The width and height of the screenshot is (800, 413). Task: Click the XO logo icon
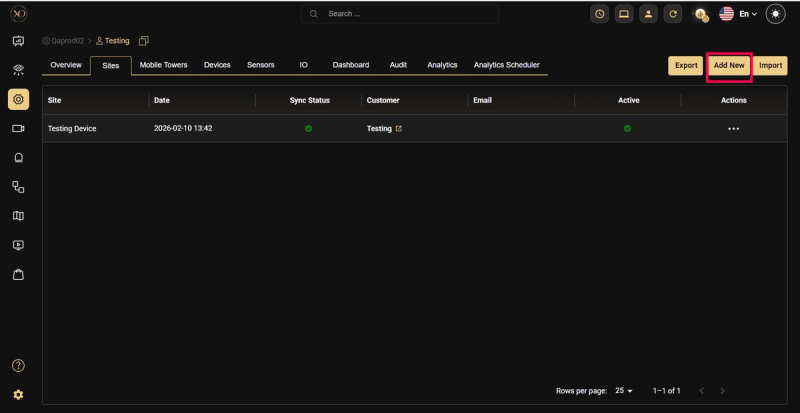pos(18,14)
